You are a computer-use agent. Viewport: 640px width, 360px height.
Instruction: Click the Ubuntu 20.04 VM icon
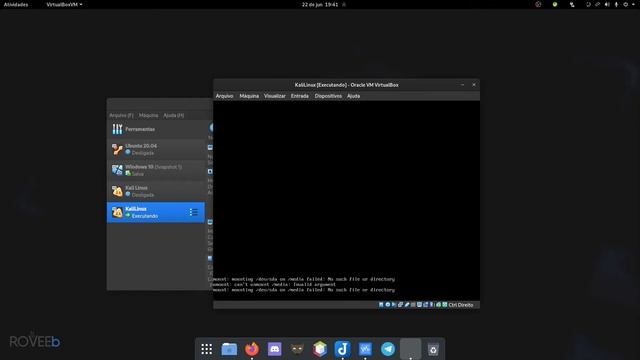point(117,149)
